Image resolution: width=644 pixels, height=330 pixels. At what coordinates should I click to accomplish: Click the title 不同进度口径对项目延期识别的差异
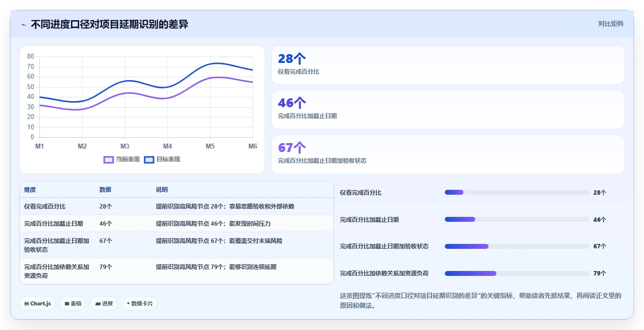(109, 24)
